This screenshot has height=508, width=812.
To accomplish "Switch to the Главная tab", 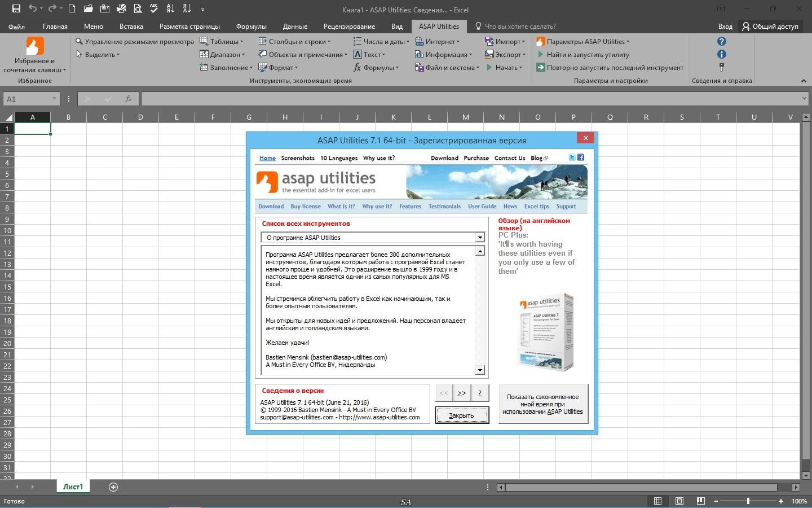I will (x=55, y=26).
